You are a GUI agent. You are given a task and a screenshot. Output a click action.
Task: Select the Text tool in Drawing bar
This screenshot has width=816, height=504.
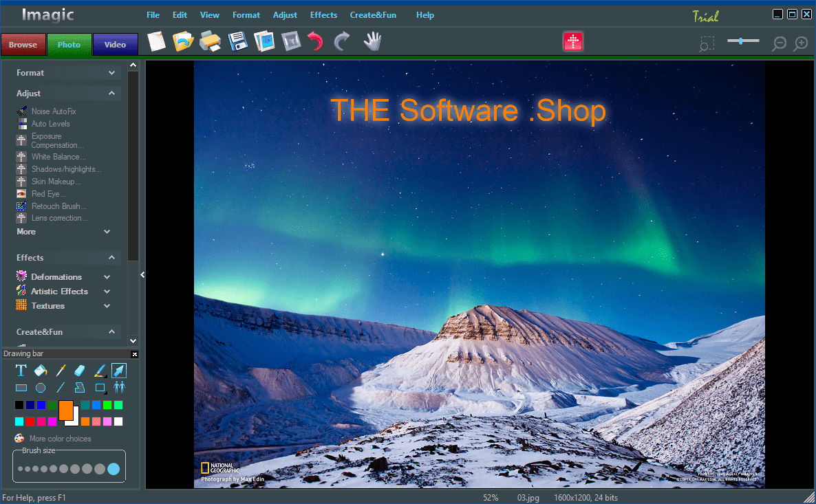21,371
